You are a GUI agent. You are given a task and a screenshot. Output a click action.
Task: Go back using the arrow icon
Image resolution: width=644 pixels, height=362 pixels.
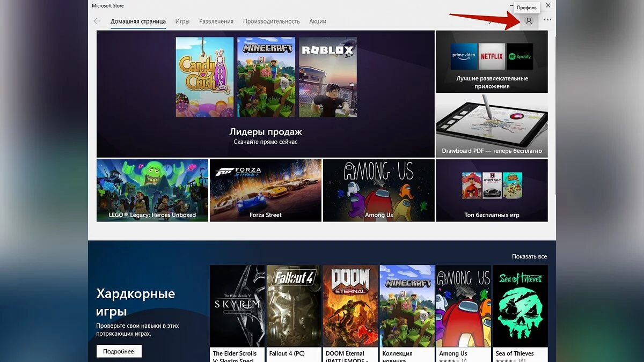(97, 21)
